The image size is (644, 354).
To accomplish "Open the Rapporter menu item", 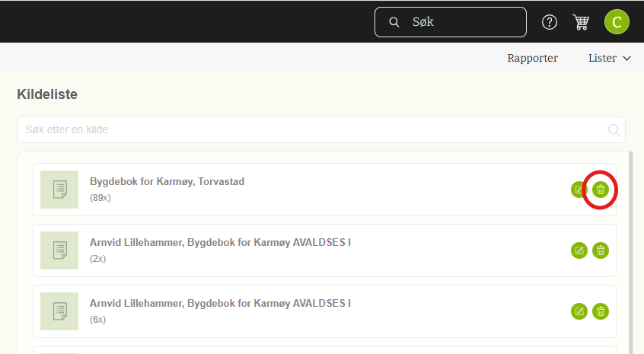I will pos(533,58).
